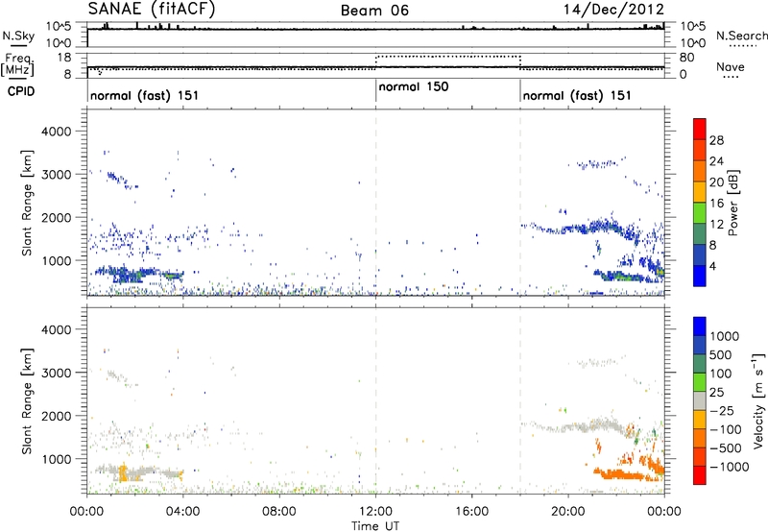Screen dimensions: 768x532
Task: Click the 'N.Sky' legend label
Action: click(18, 36)
